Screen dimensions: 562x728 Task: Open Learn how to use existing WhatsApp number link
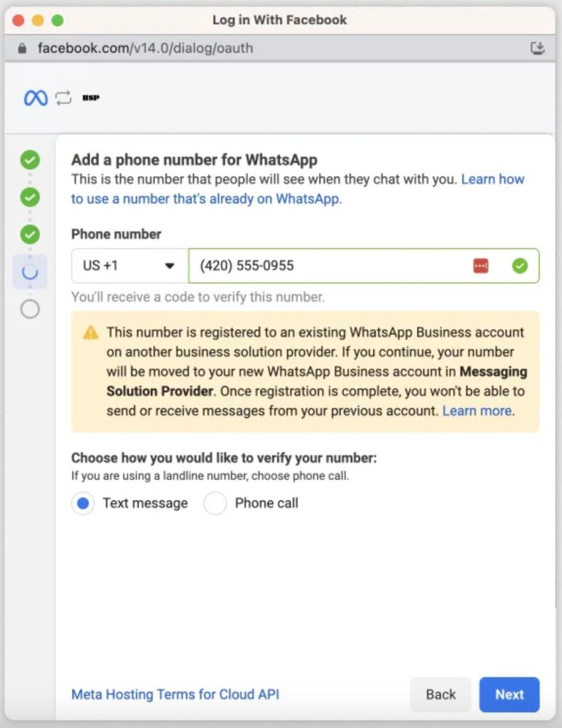(298, 189)
